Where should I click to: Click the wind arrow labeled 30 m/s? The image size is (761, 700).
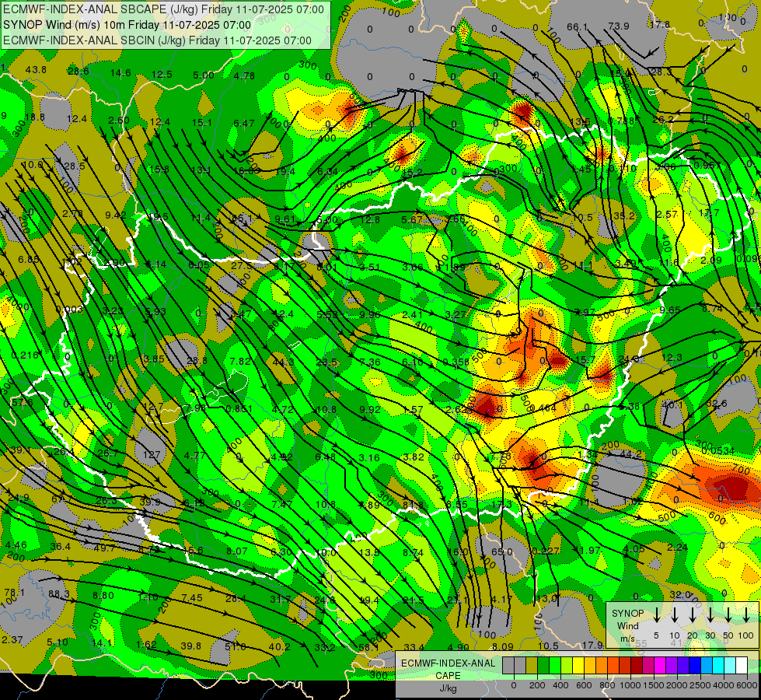[710, 615]
